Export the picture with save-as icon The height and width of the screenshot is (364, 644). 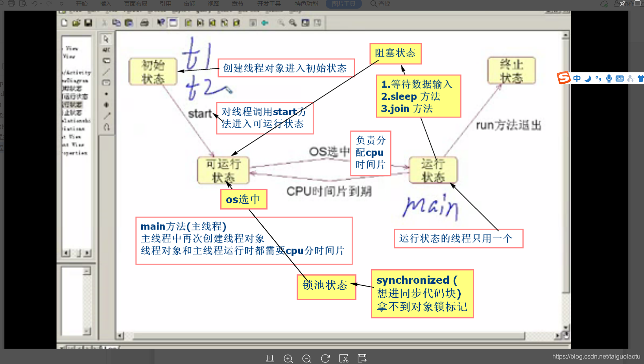coord(362,358)
